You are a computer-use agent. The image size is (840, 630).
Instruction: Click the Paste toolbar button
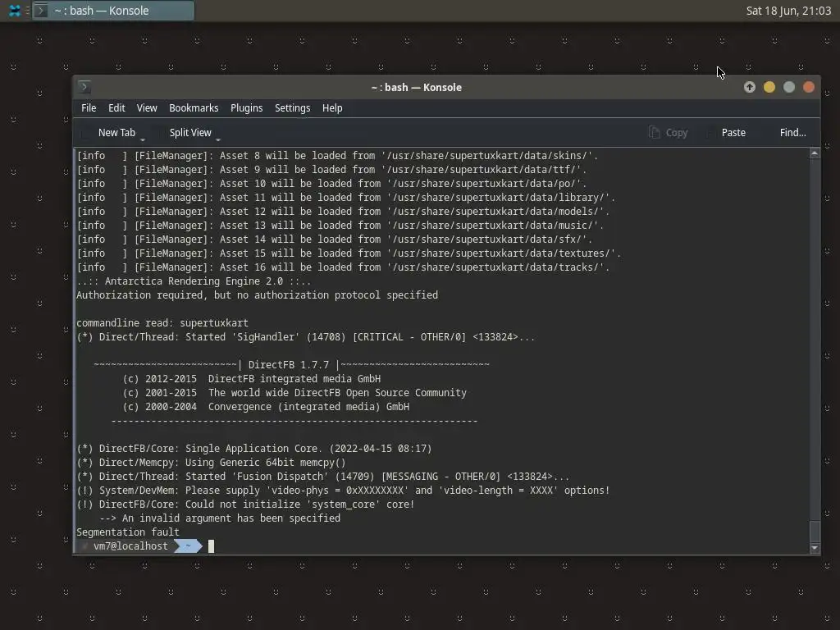tap(733, 132)
